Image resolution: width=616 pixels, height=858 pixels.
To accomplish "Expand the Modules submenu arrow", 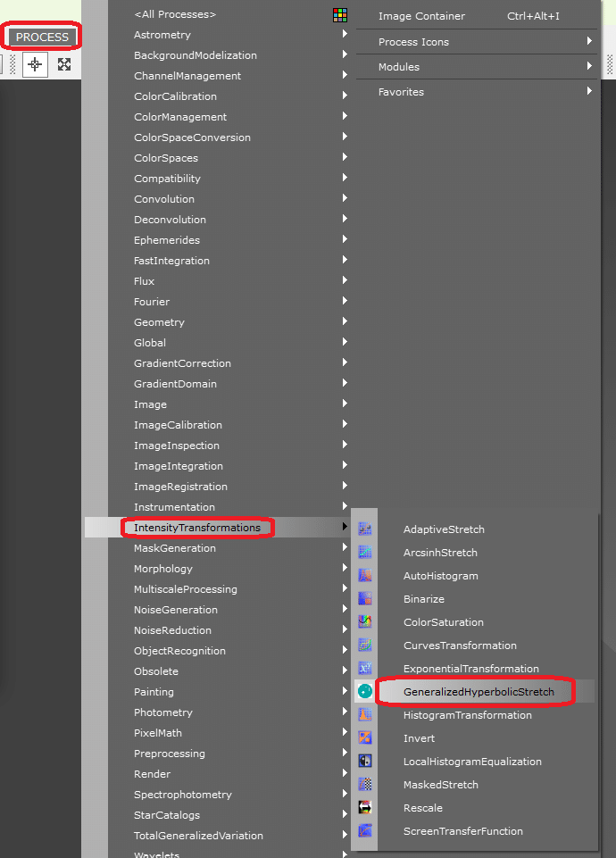I will (589, 66).
